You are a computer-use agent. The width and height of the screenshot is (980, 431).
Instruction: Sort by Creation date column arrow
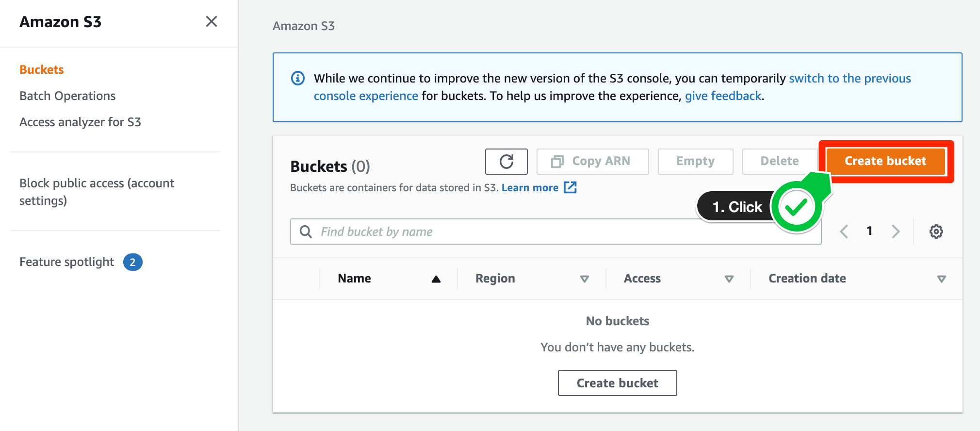click(941, 279)
